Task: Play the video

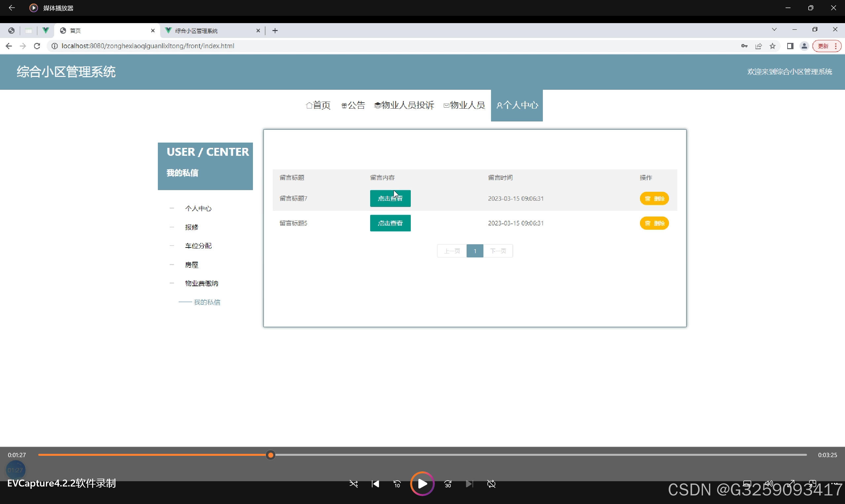Action: 422,484
